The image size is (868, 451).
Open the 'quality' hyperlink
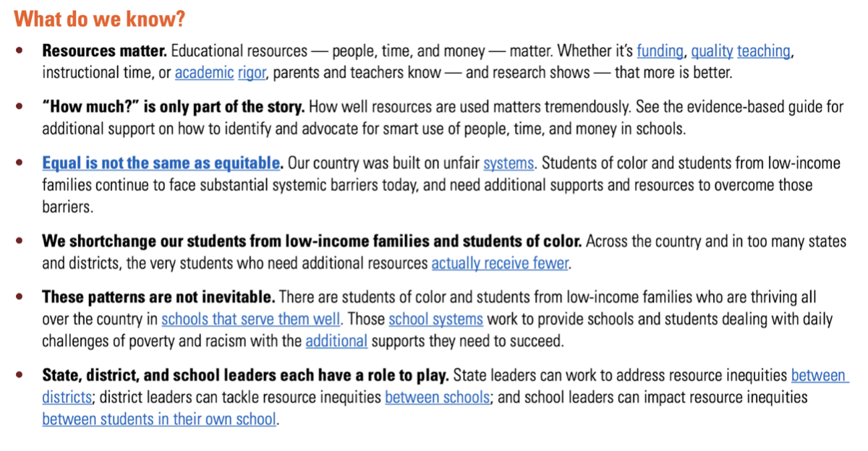(712, 51)
